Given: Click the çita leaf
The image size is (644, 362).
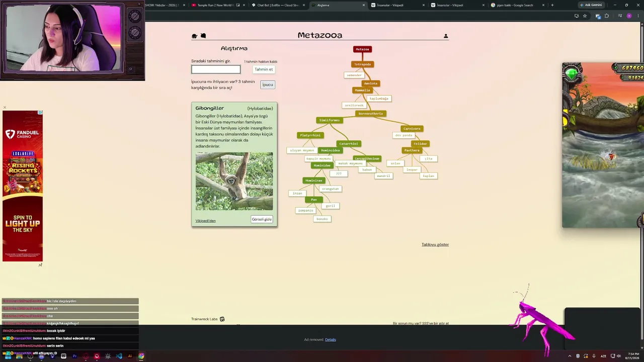Looking at the screenshot, I should click(x=428, y=159).
